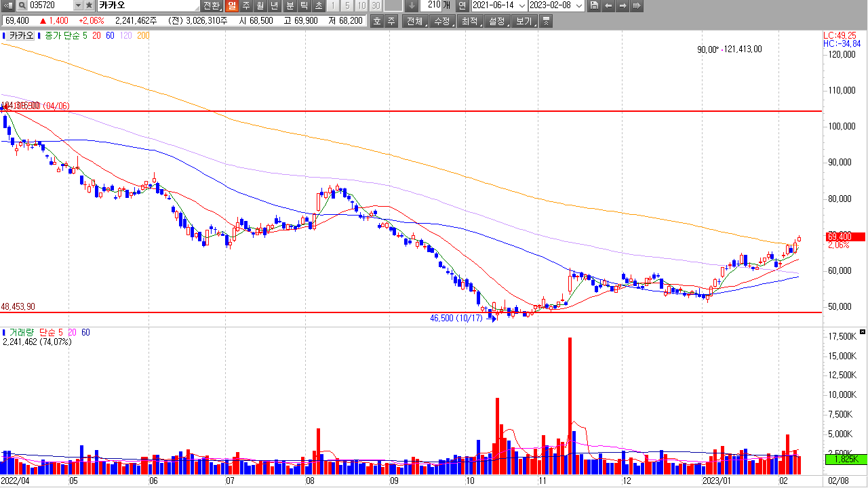
Task: Select the 월 (monthly) period toggle
Action: pos(260,5)
